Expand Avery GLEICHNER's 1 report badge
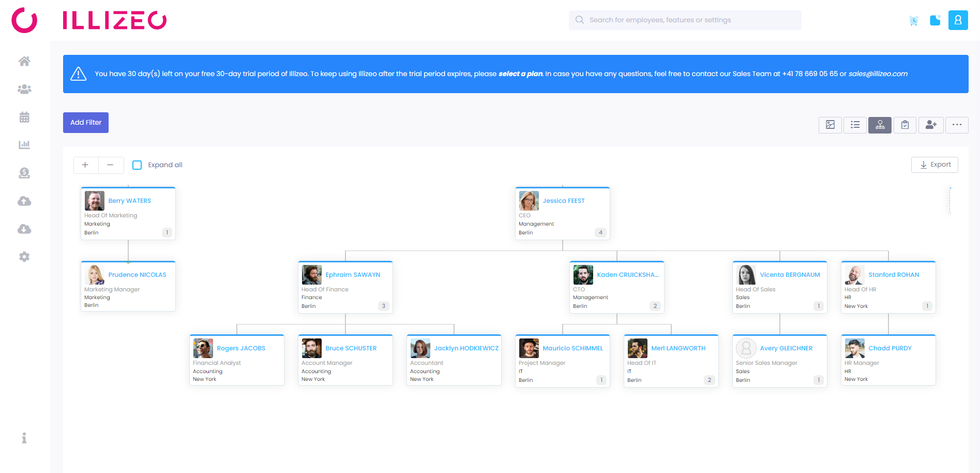Screen dimensions: 980x473 point(818,380)
